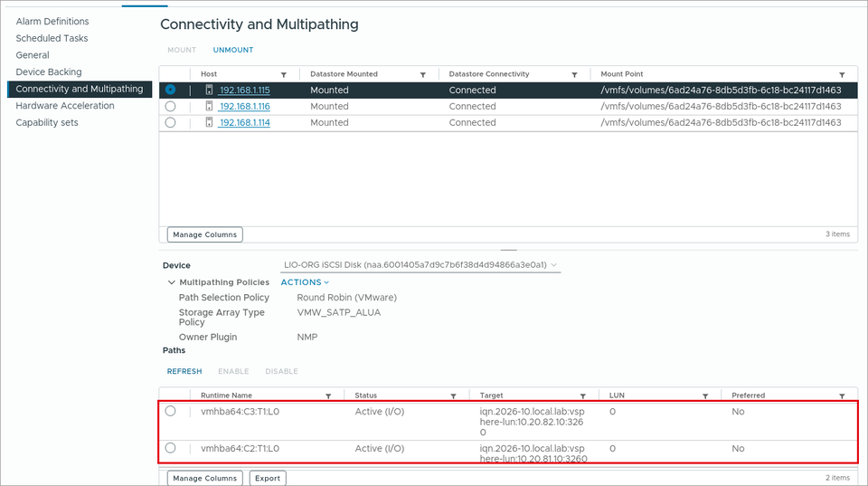Click the Mount Point column header
Viewport: 868px width, 486px height.
pyautogui.click(x=622, y=73)
